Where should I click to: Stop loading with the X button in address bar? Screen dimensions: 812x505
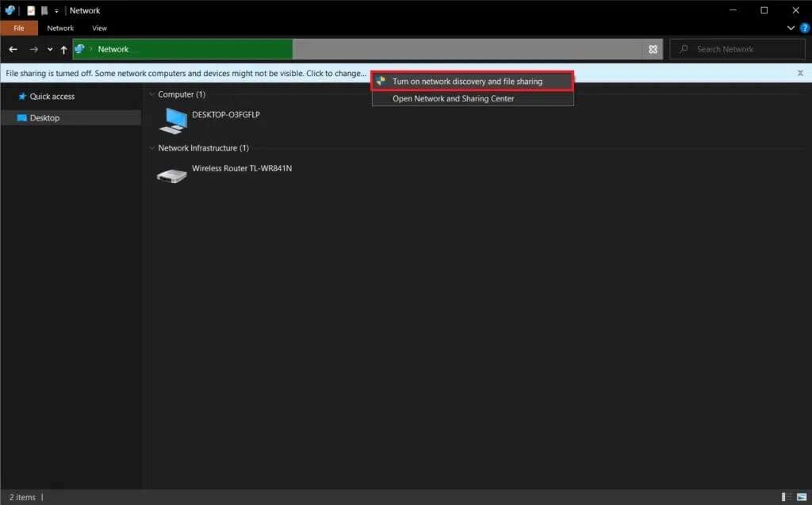tap(653, 49)
